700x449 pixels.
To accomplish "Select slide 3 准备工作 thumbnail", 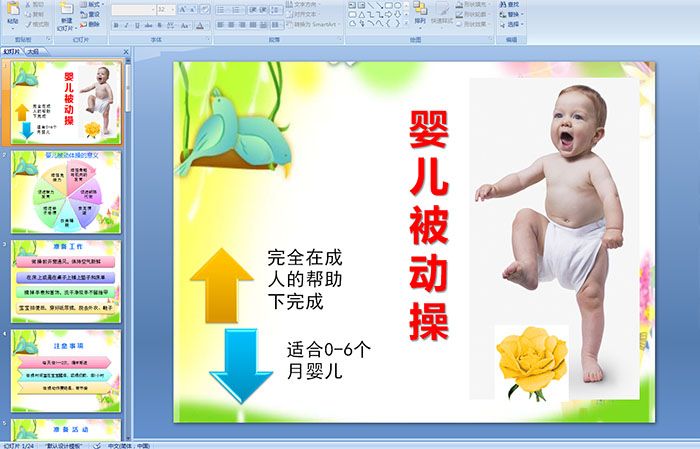I will (x=66, y=281).
